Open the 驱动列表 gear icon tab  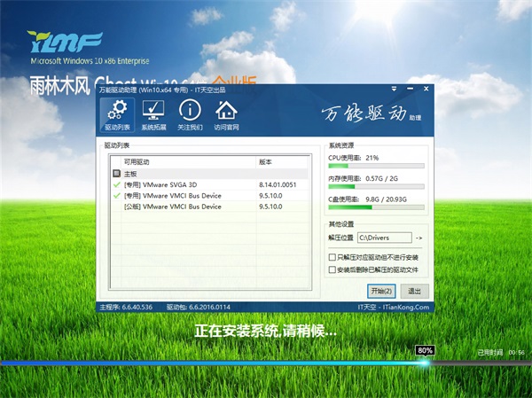click(x=114, y=114)
